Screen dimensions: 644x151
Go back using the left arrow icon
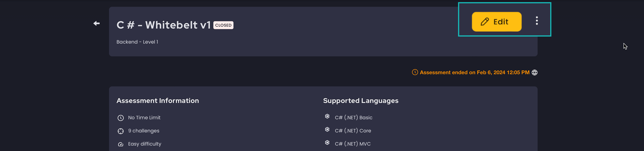tap(96, 23)
